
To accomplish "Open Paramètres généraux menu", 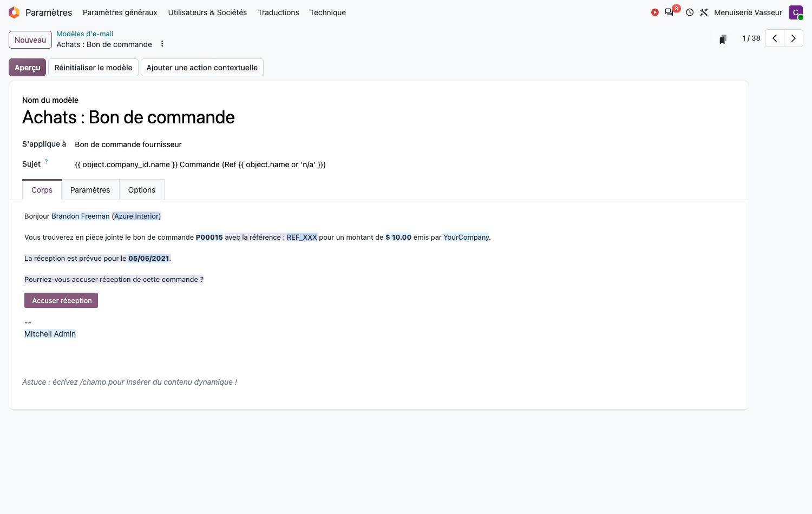I will pos(120,12).
